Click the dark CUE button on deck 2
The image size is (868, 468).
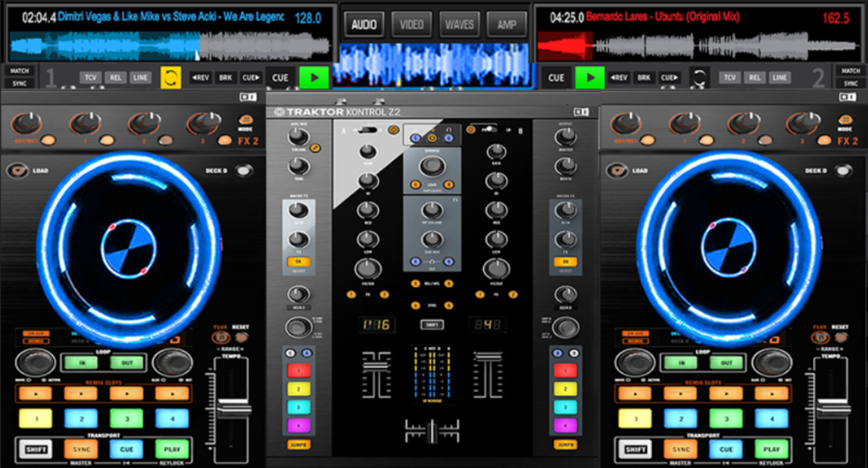[556, 77]
